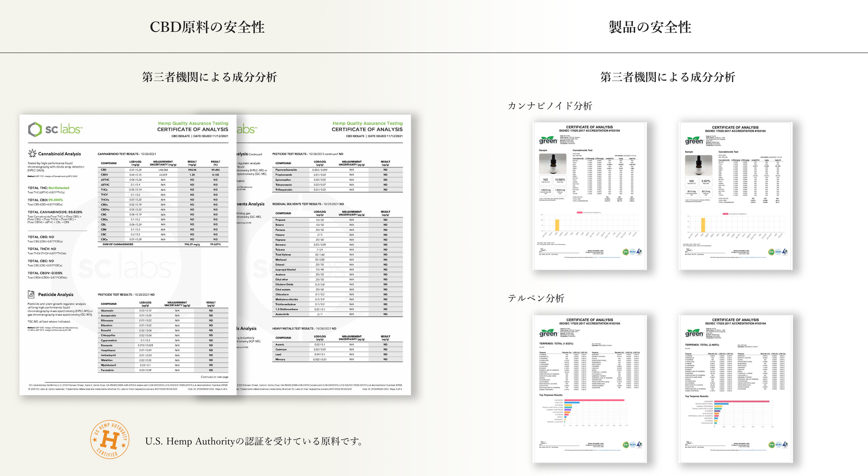
Task: Click 'TOTAL THCV: ND' text
Action: 42,249
